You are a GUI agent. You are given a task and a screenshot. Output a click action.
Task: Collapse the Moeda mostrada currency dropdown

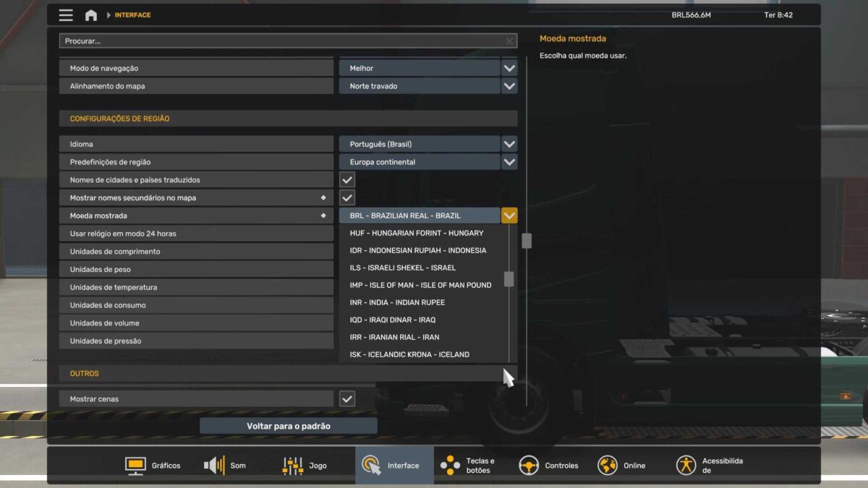pos(509,215)
